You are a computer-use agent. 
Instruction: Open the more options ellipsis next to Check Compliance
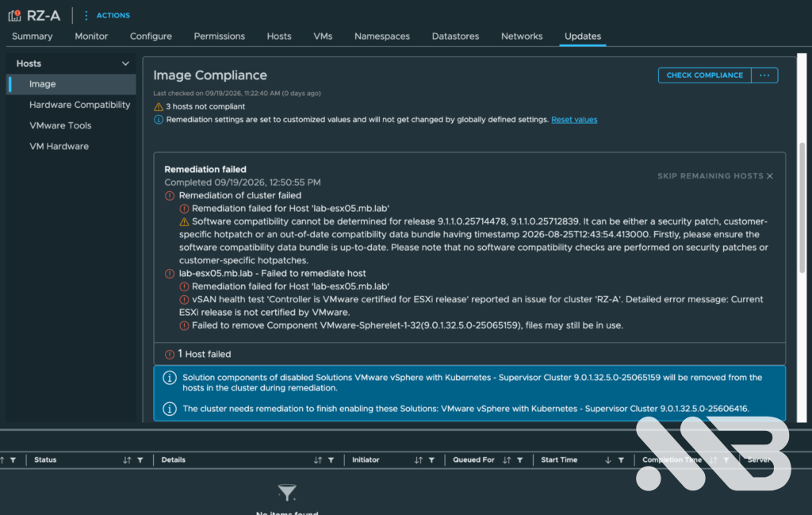click(x=764, y=75)
